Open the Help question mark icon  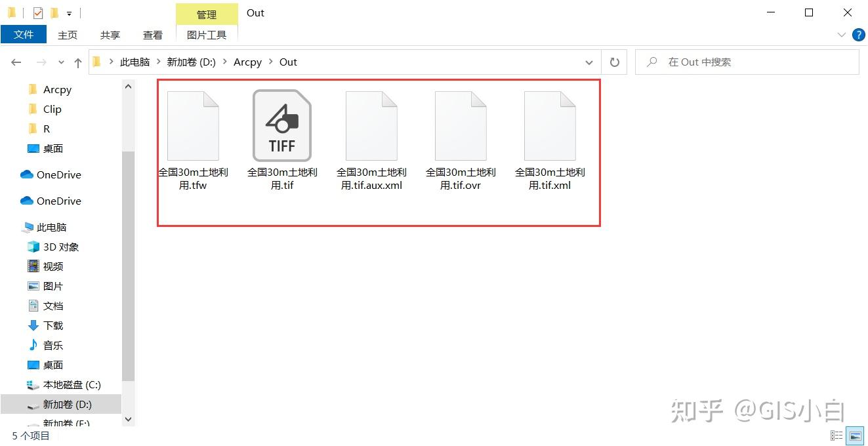(859, 35)
